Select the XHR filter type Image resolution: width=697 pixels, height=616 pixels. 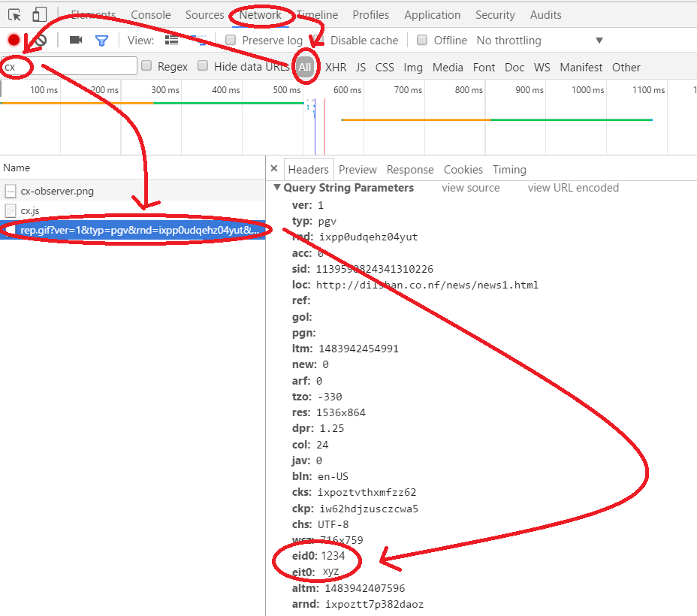[x=336, y=67]
